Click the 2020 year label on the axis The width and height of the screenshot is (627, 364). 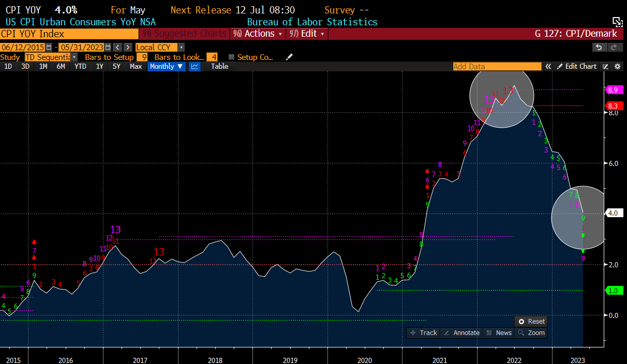click(x=365, y=360)
